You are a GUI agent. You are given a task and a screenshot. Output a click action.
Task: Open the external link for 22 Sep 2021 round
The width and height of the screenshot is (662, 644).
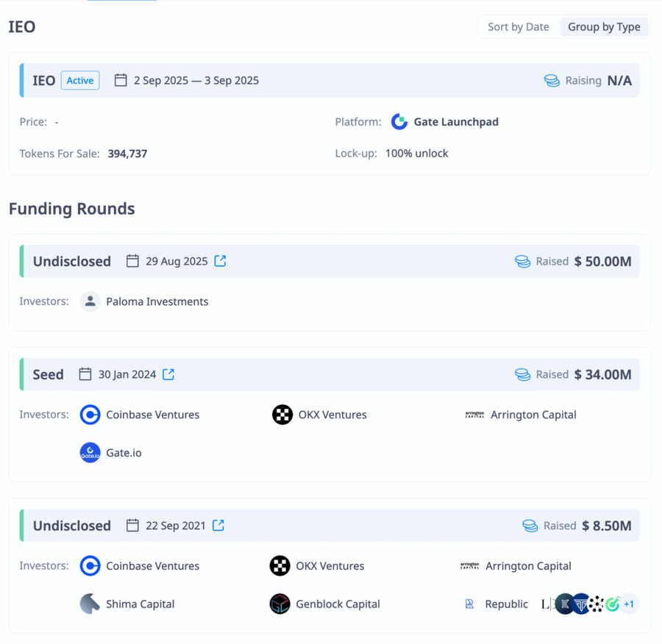point(218,525)
